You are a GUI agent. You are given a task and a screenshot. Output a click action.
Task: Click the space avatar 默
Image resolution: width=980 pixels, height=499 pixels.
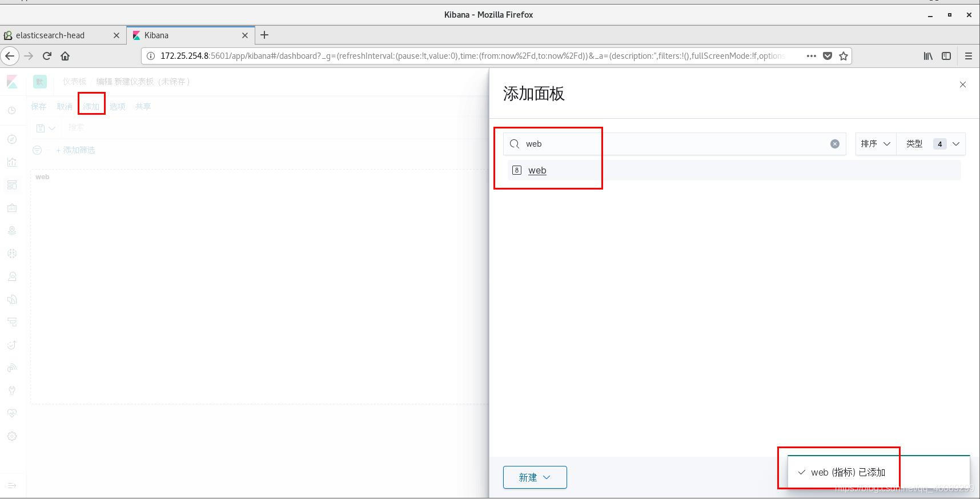(39, 82)
